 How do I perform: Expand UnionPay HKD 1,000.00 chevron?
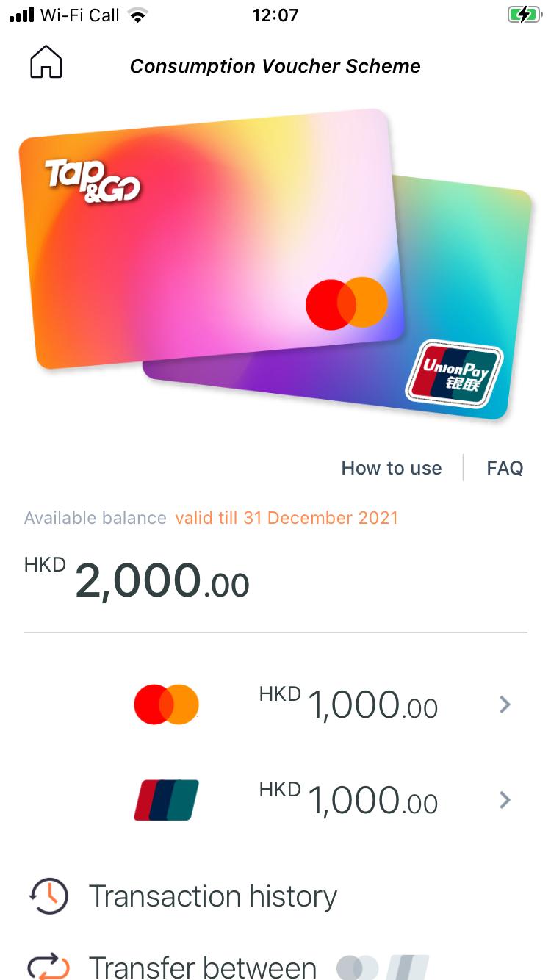pyautogui.click(x=505, y=799)
